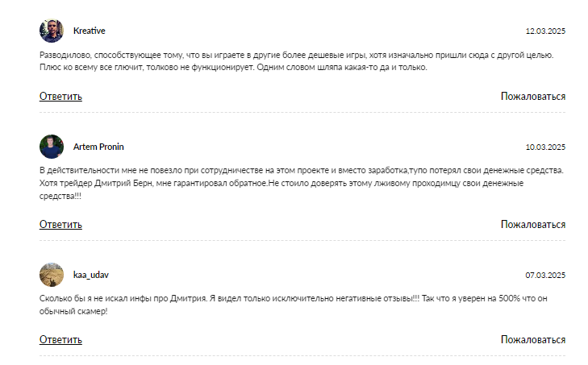Click the divider line below Artem Pronin's comment
Viewport: 588px width, 365px height.
[x=302, y=241]
